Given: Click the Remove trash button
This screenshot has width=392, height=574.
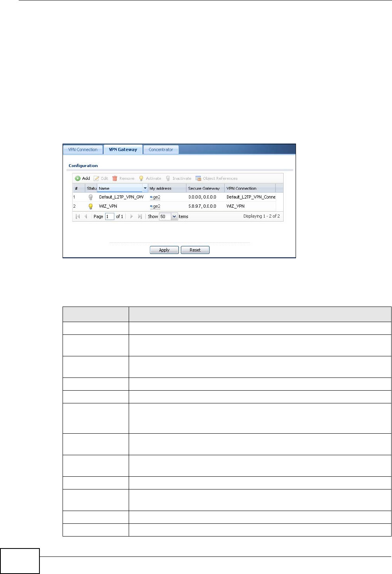Looking at the screenshot, I should coord(123,179).
